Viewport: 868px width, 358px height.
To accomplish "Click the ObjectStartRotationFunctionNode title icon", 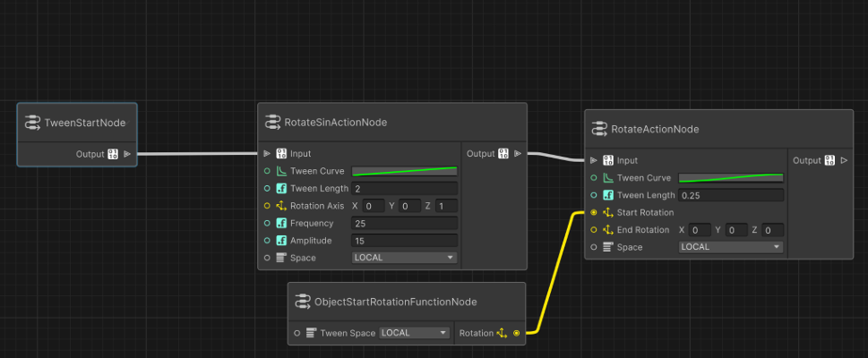I will [303, 302].
